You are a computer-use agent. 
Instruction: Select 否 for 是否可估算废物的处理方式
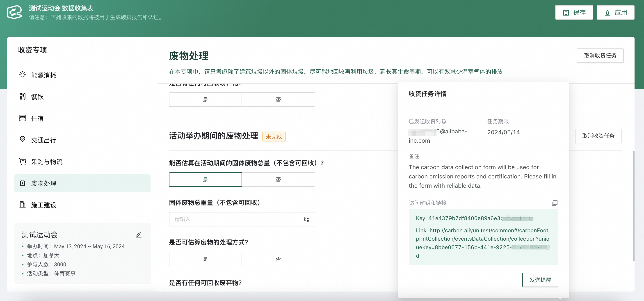tap(278, 259)
